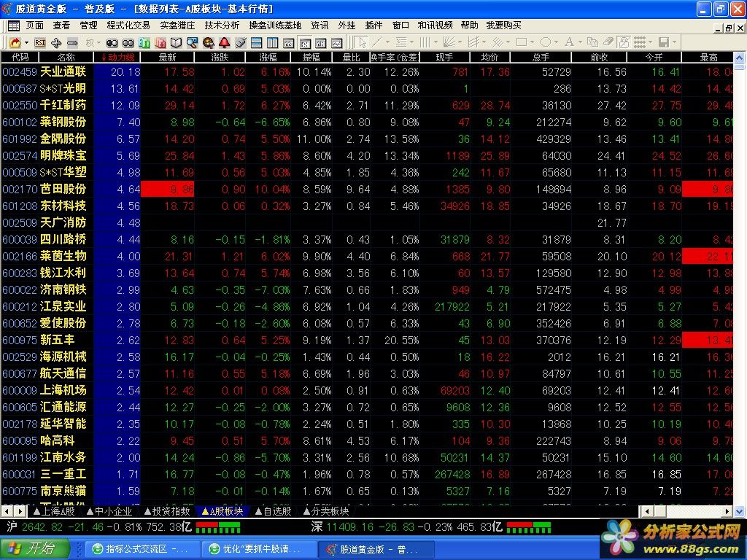Click the red documents download icon
This screenshot has width=747, height=560.
[160, 43]
